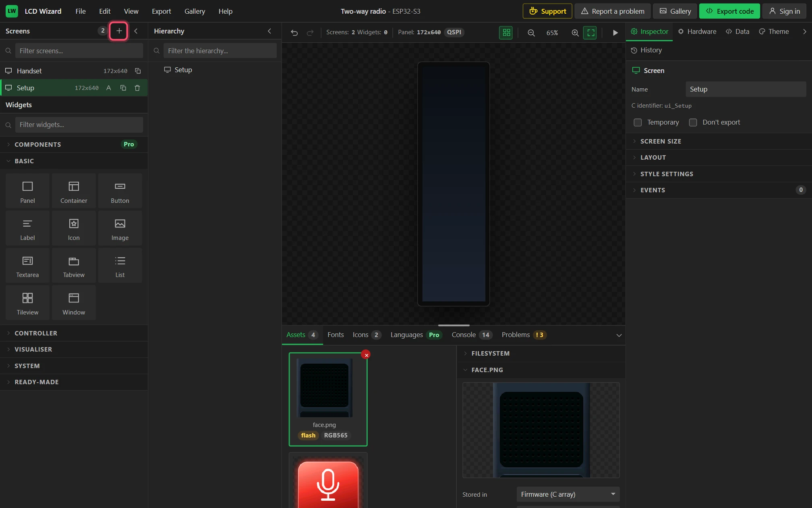The height and width of the screenshot is (508, 812).
Task: Collapse the Screens panel with its chevron
Action: (136, 31)
